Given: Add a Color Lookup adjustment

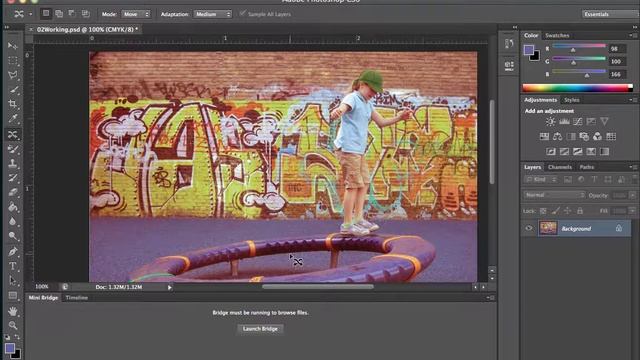Looking at the screenshot, I should pyautogui.click(x=611, y=136).
